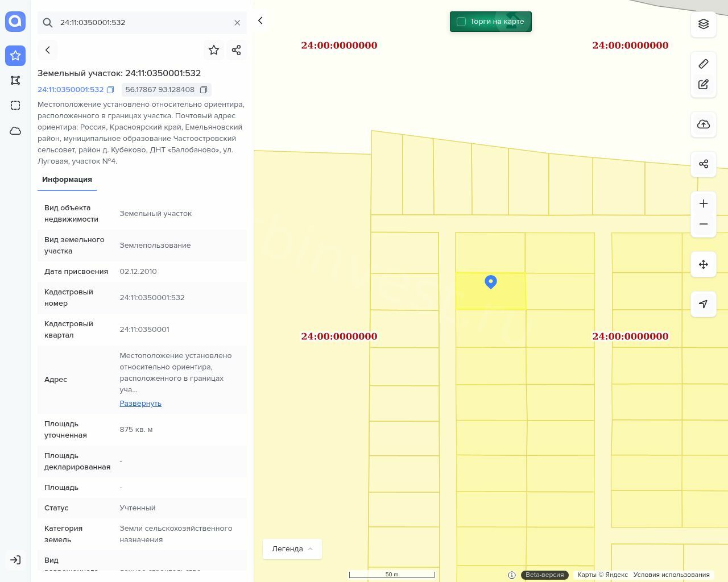Image resolution: width=728 pixels, height=582 pixels.
Task: Add parcel to favorites with star
Action: point(214,50)
